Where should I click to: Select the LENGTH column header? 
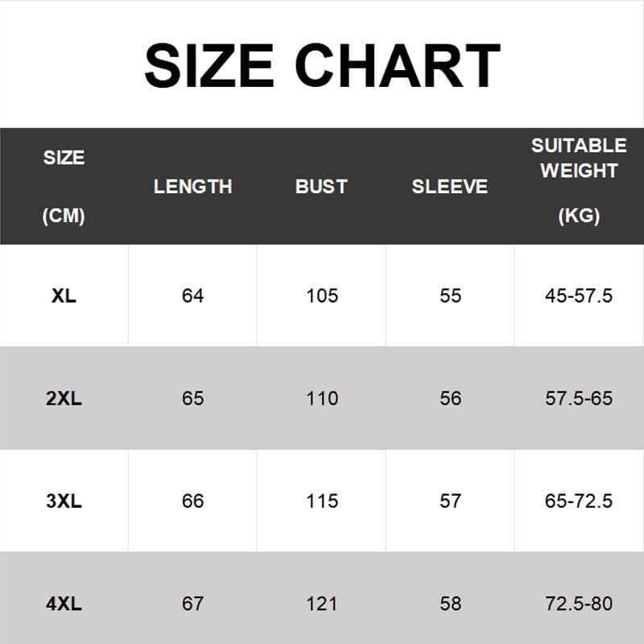point(192,187)
